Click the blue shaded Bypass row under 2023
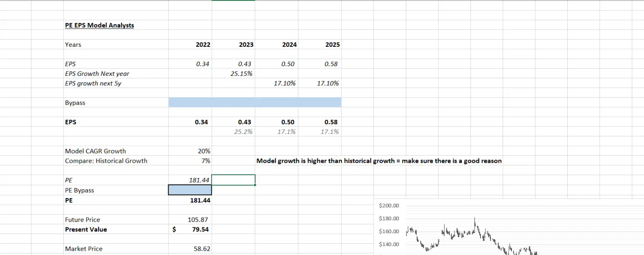The width and height of the screenshot is (644, 255). coord(233,103)
